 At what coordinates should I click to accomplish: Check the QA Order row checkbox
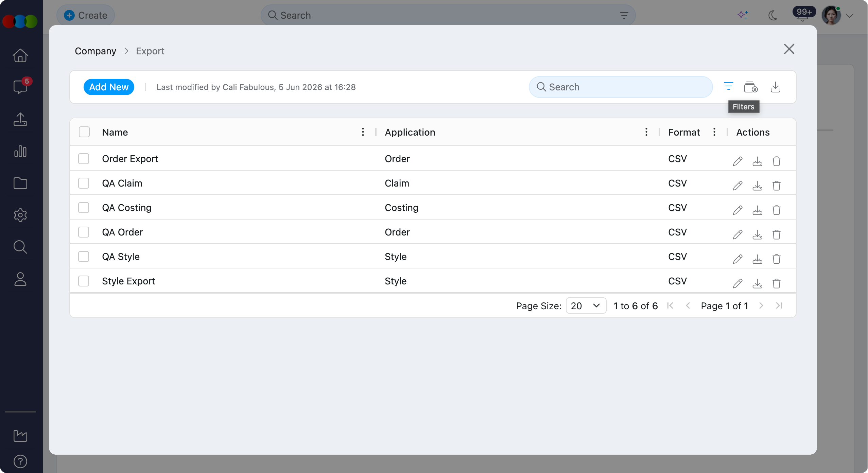(x=84, y=232)
